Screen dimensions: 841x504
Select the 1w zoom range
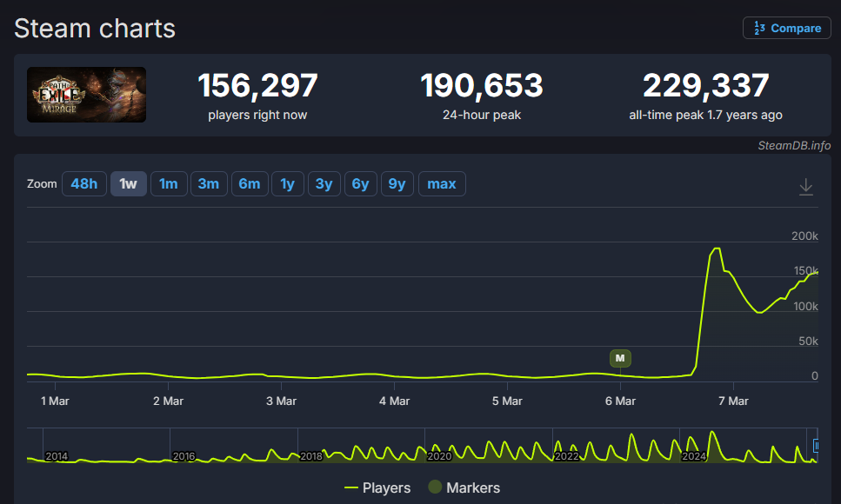[x=128, y=184]
